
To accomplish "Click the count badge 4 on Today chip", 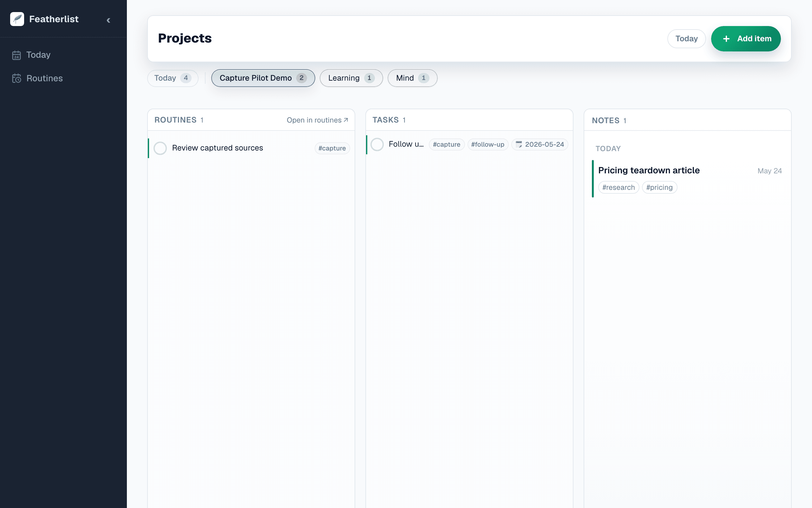I will (x=186, y=78).
